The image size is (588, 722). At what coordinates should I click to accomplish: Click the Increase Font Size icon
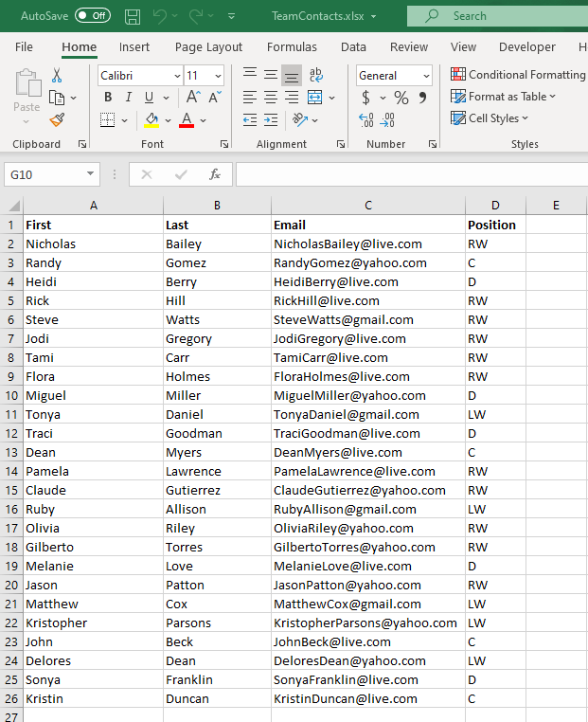click(193, 98)
